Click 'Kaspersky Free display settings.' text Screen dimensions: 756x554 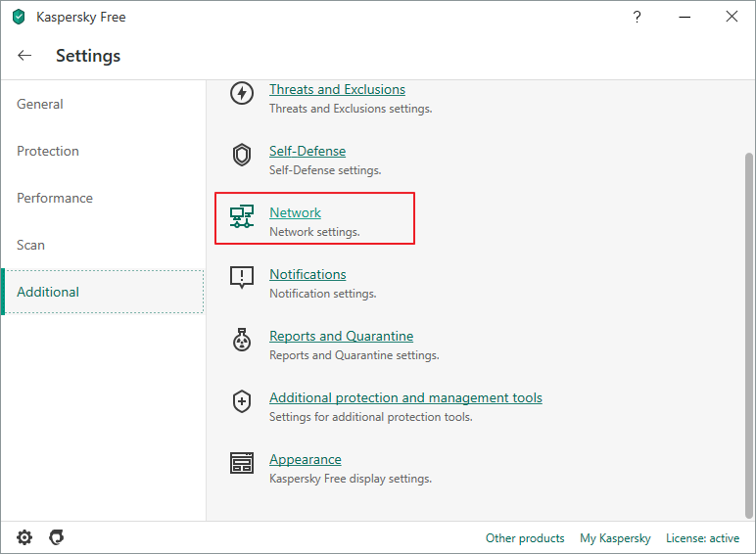tap(351, 479)
